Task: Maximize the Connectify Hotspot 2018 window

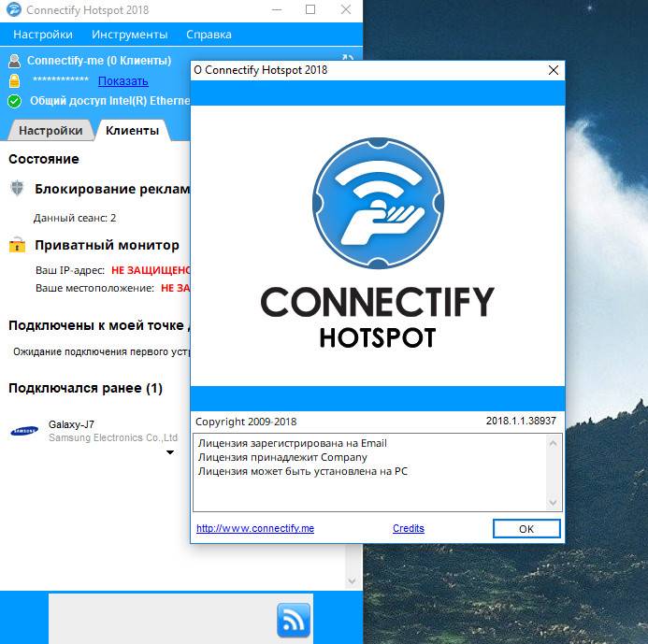Action: (x=310, y=9)
